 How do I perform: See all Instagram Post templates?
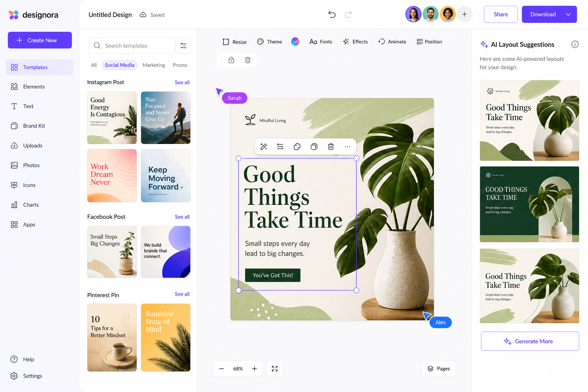point(182,82)
